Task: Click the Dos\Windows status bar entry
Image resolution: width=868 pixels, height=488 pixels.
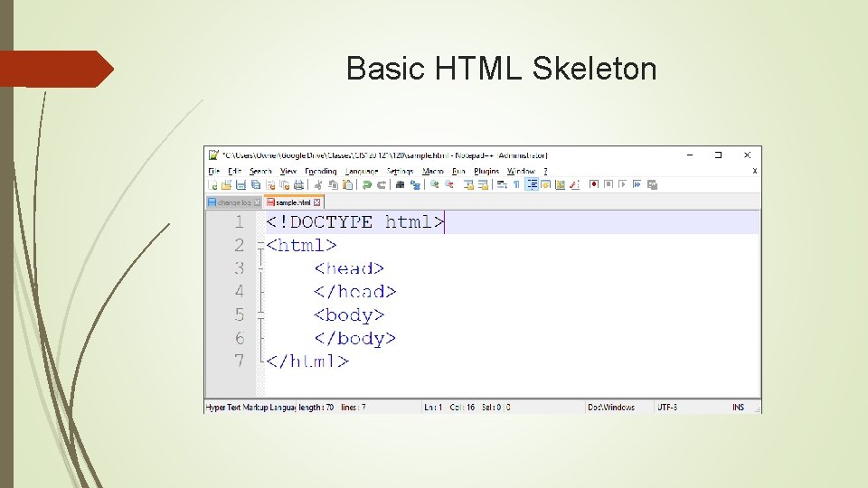Action: pyautogui.click(x=611, y=408)
